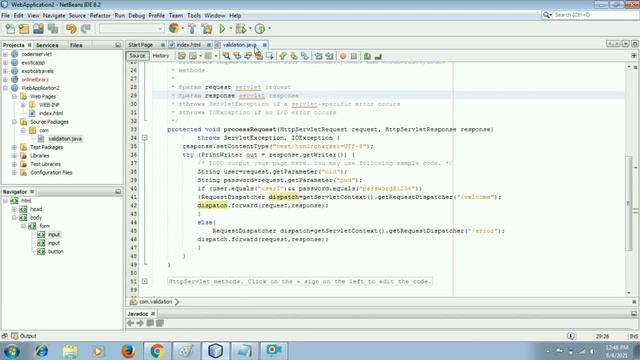Select index.html in the Projects tree
The width and height of the screenshot is (640, 360).
[51, 113]
